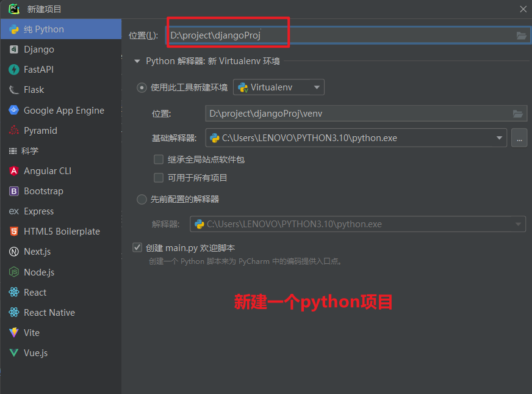Uncheck 创建 main.py 欢迎脚本 checkbox
Image resolution: width=532 pixels, height=394 pixels.
click(137, 247)
